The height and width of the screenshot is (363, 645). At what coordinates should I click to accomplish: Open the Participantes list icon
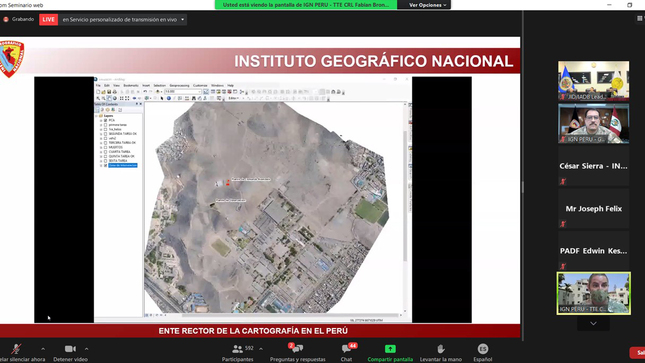237,349
